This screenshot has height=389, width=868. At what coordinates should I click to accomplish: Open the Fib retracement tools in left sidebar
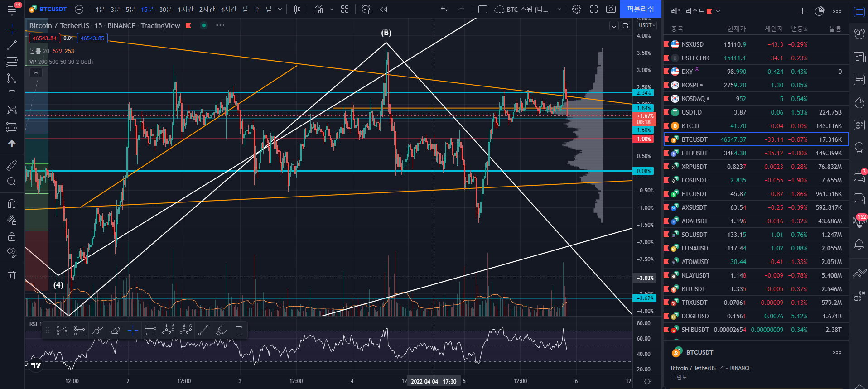coord(12,62)
